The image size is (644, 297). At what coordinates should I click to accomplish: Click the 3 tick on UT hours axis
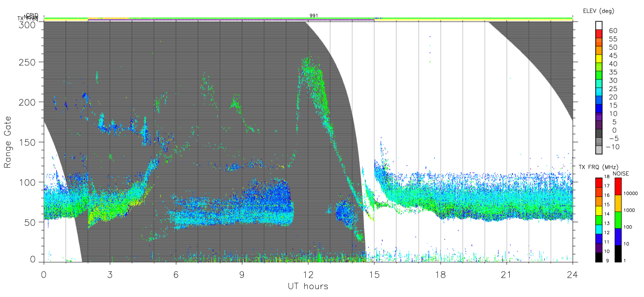click(x=110, y=274)
